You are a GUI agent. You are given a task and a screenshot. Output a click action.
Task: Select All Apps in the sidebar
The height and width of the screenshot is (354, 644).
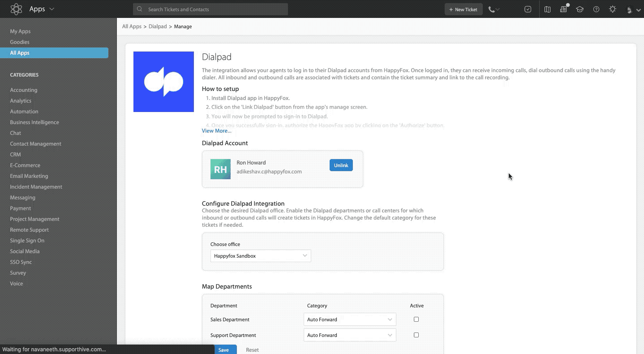[x=19, y=52]
